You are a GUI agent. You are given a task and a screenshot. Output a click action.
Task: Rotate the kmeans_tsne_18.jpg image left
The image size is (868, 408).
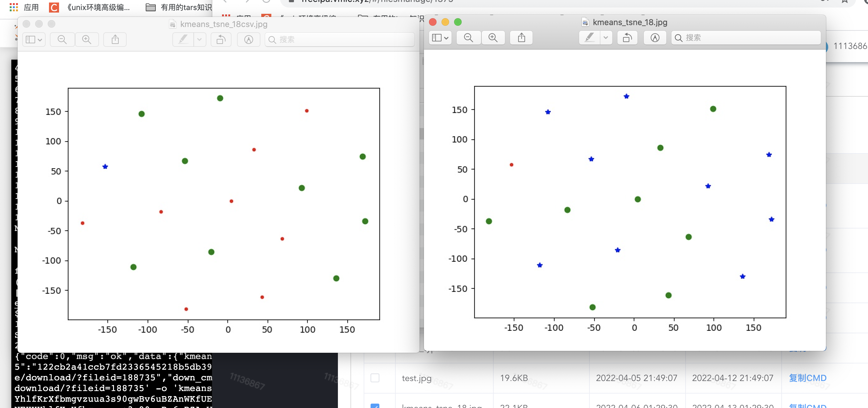click(627, 38)
